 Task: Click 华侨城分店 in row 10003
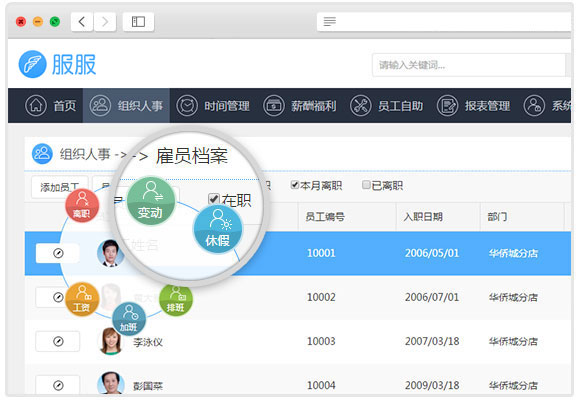click(513, 342)
